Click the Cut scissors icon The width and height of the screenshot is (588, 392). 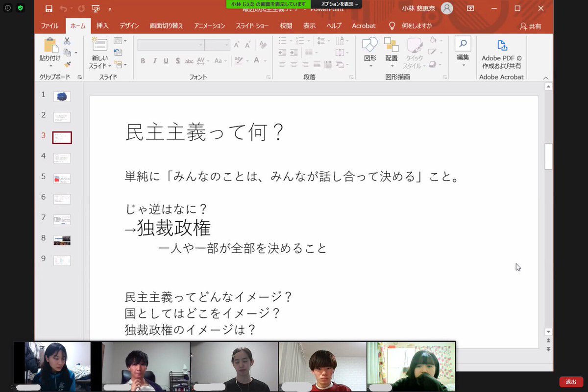click(x=67, y=41)
